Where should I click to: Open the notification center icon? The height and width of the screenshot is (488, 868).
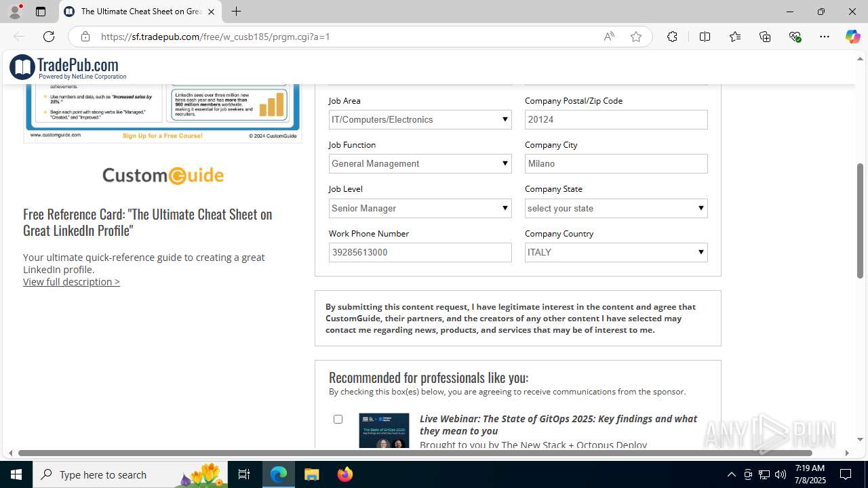846,474
